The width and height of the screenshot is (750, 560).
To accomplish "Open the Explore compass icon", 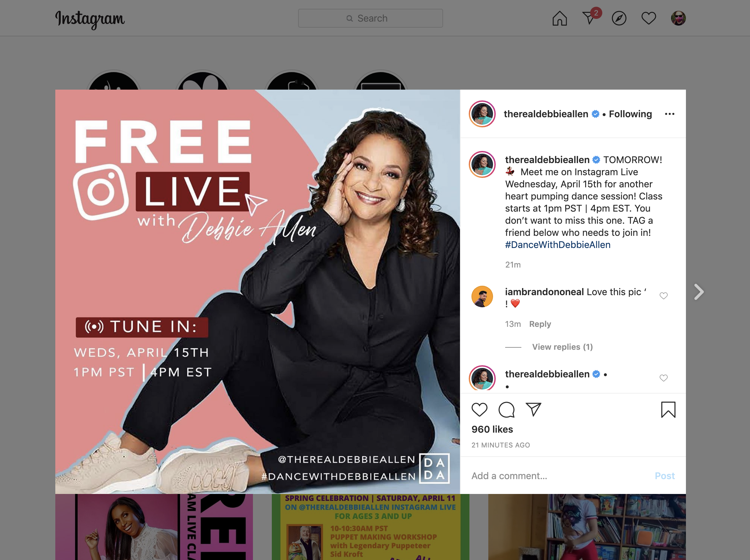I will click(619, 18).
